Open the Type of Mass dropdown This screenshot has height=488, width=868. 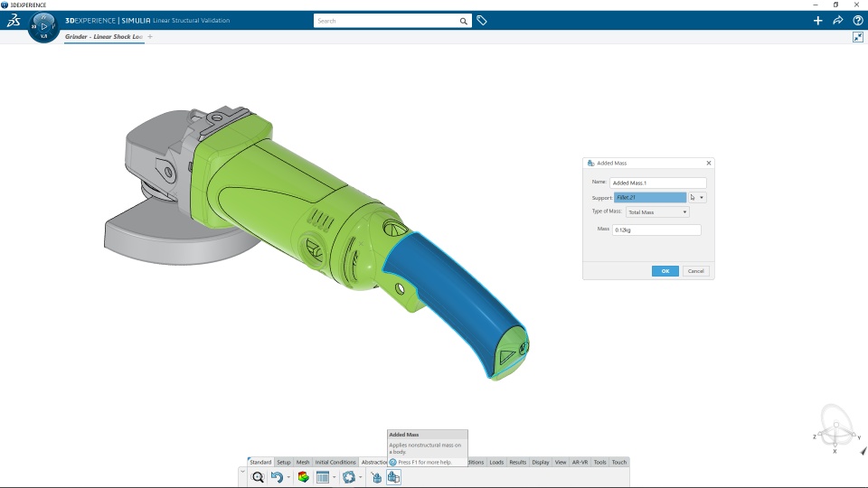click(x=657, y=211)
